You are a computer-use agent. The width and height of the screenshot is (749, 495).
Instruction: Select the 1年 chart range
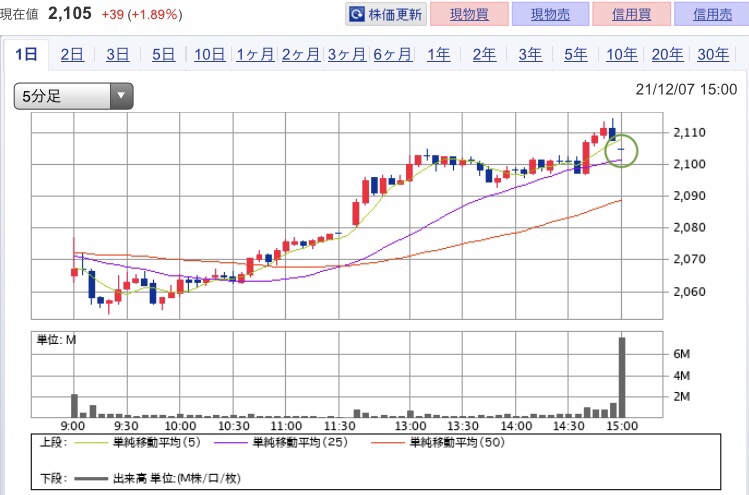tap(439, 54)
